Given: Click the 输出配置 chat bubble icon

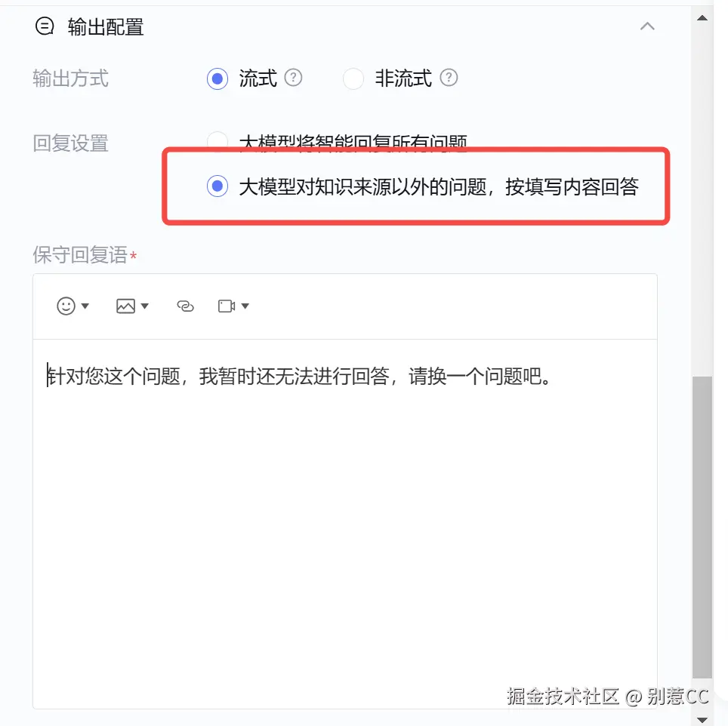Looking at the screenshot, I should 45,26.
